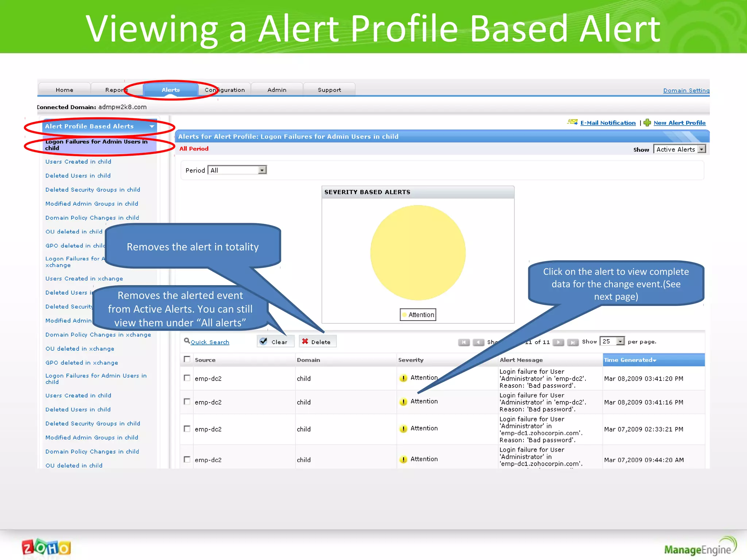The height and width of the screenshot is (560, 747).
Task: Open the Admin tab
Action: tap(277, 90)
